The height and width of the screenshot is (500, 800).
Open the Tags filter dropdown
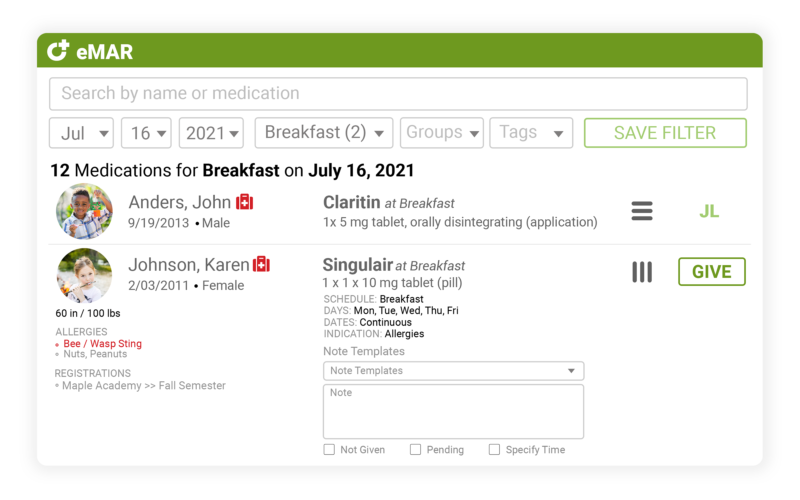tap(530, 133)
